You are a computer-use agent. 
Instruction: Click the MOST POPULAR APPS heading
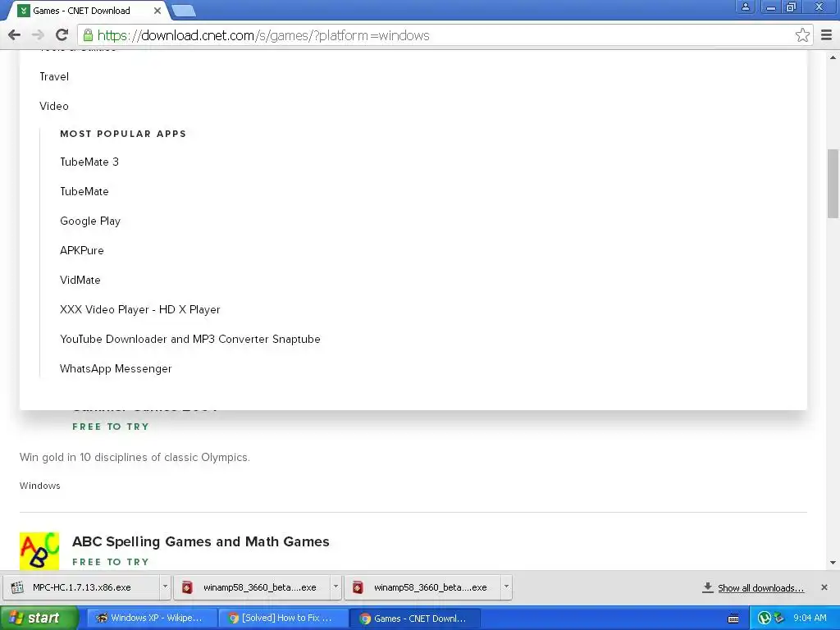tap(123, 134)
